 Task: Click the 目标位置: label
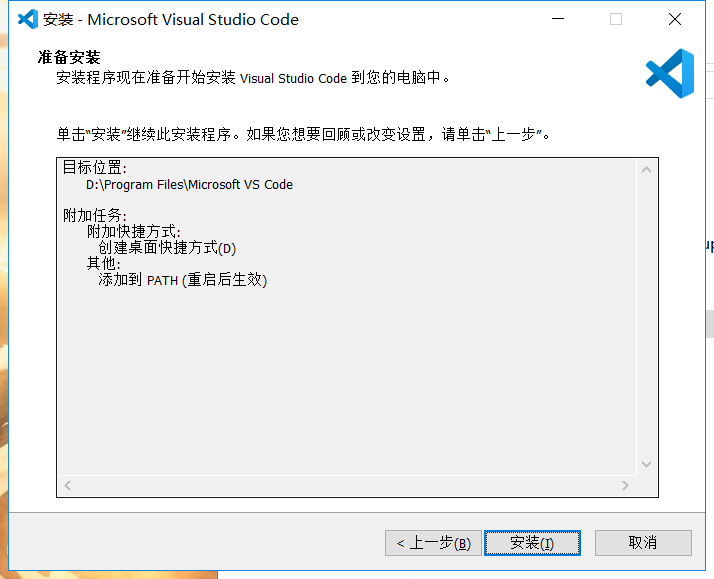pos(95,168)
